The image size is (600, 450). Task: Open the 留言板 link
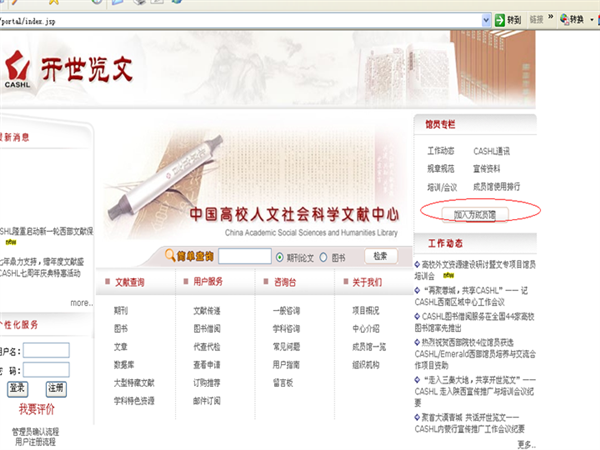point(283,383)
